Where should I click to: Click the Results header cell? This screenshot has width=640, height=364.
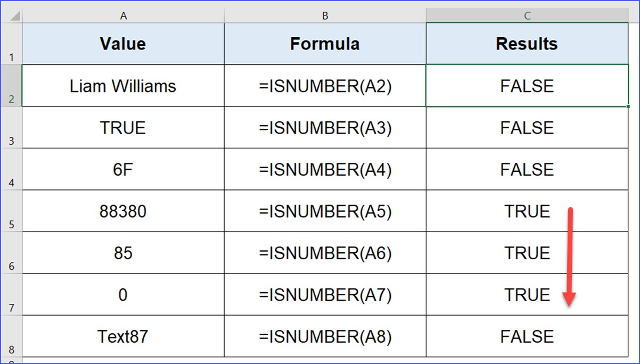coord(527,44)
